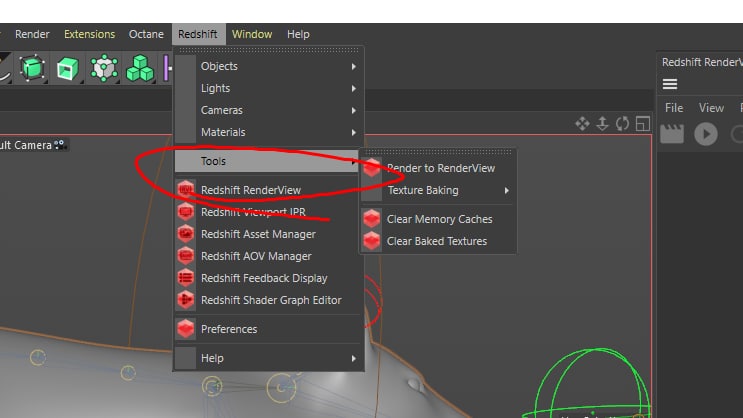Expand the Cameras submenu
The image size is (743, 418).
269,110
